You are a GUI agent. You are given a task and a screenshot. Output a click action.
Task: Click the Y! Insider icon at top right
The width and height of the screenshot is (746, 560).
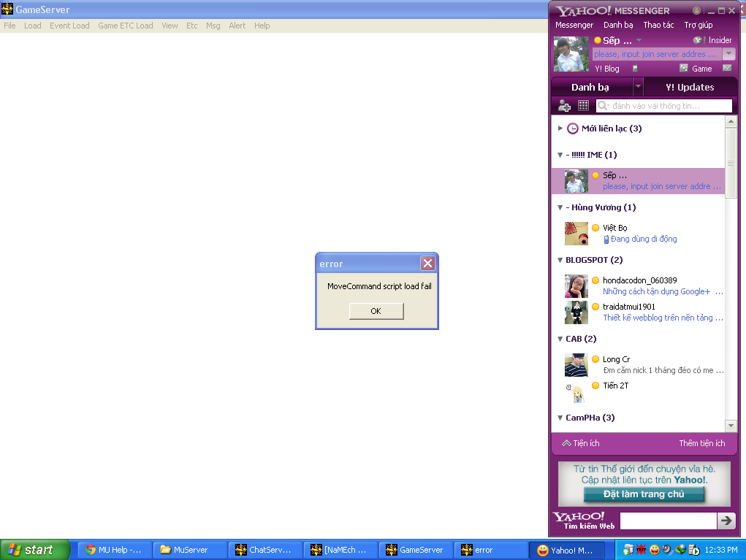pyautogui.click(x=699, y=40)
